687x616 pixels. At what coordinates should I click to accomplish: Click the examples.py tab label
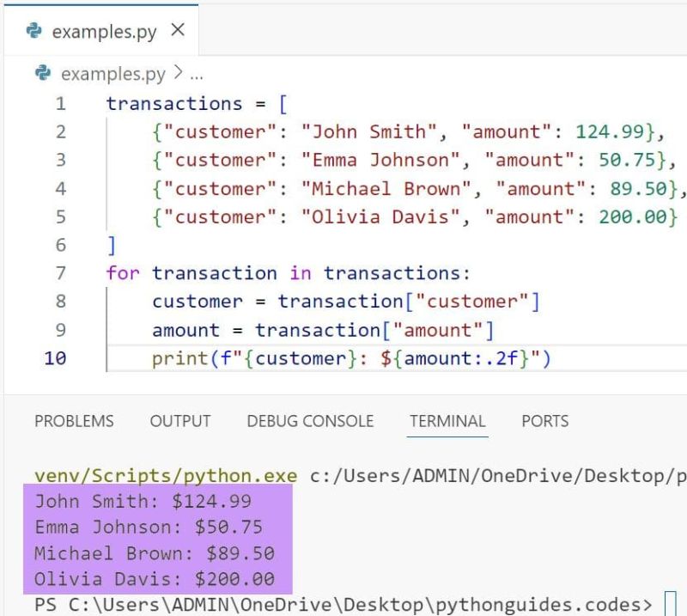point(103,27)
